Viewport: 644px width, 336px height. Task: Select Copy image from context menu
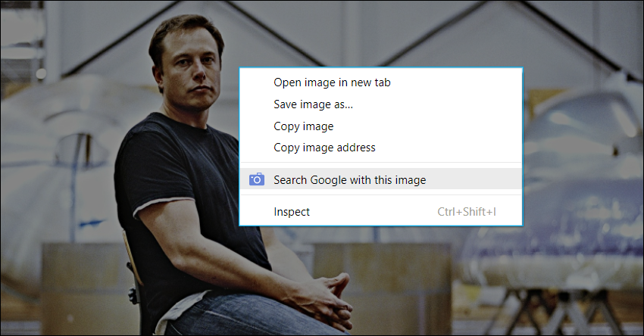point(303,126)
